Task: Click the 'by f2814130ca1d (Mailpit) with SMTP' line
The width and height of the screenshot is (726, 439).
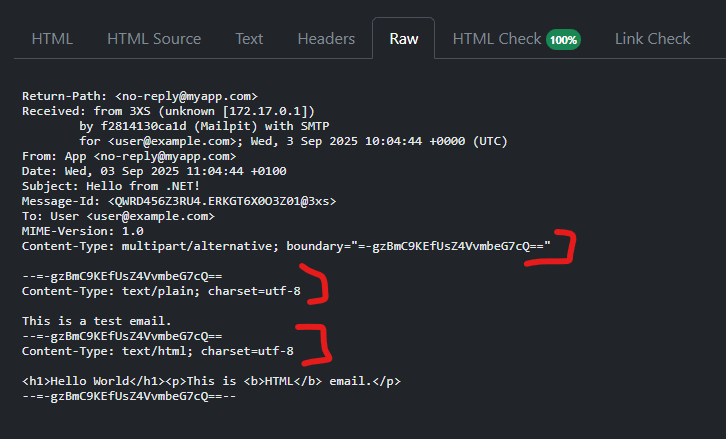Action: [204, 126]
